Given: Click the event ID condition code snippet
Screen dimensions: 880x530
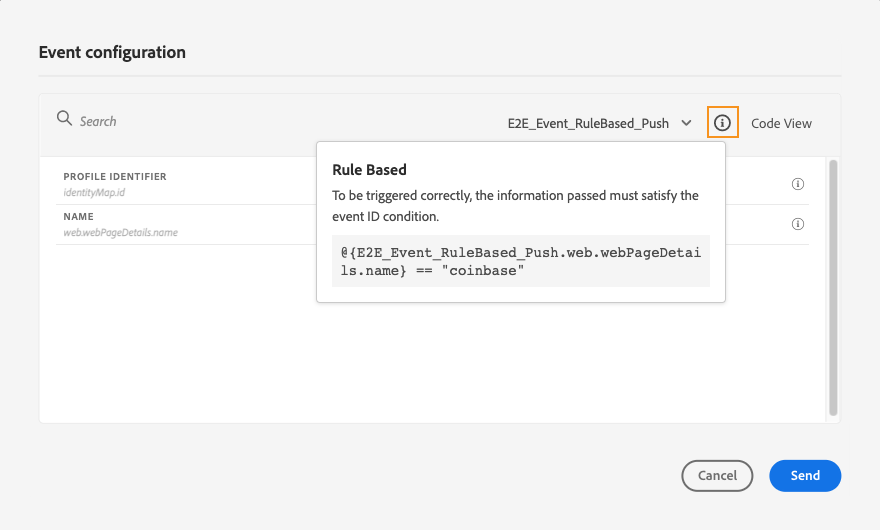Looking at the screenshot, I should [x=520, y=262].
